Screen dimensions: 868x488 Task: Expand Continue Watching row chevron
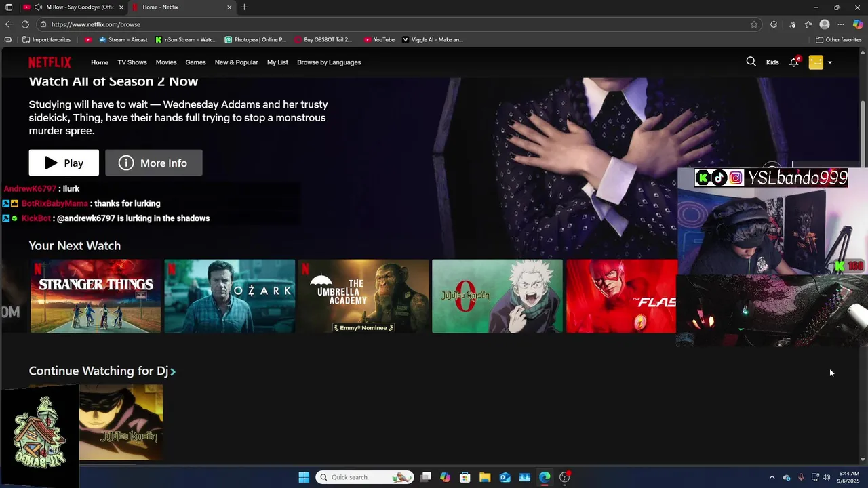[x=173, y=371]
